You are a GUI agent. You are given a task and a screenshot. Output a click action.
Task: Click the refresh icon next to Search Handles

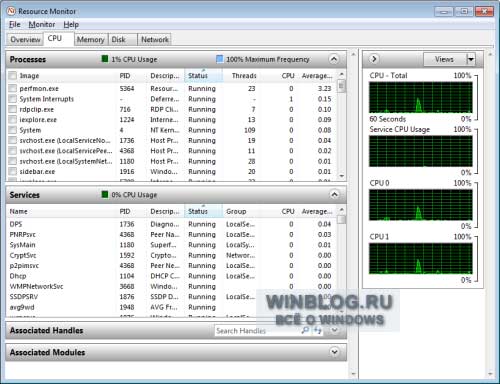pos(318,330)
